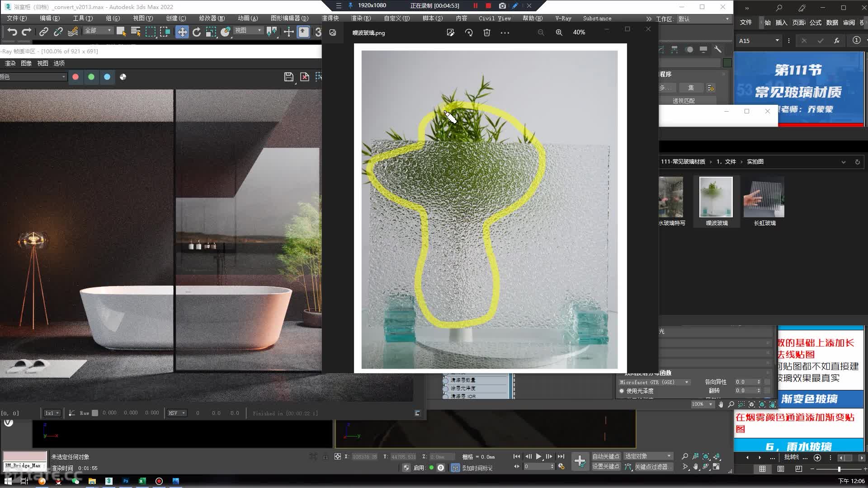Click the Select and Place tool
Screen dimensions: 868x488
(x=226, y=32)
